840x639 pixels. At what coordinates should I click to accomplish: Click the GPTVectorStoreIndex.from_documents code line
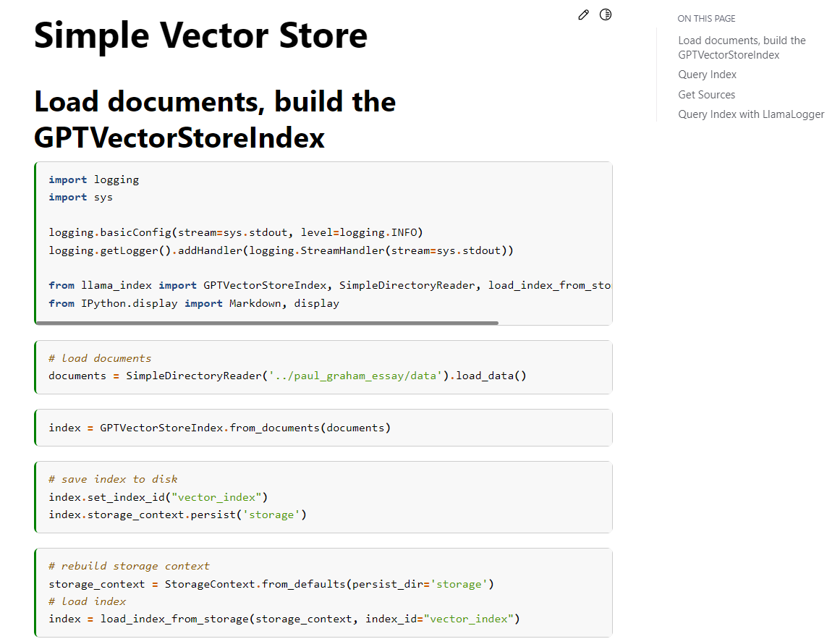(219, 428)
